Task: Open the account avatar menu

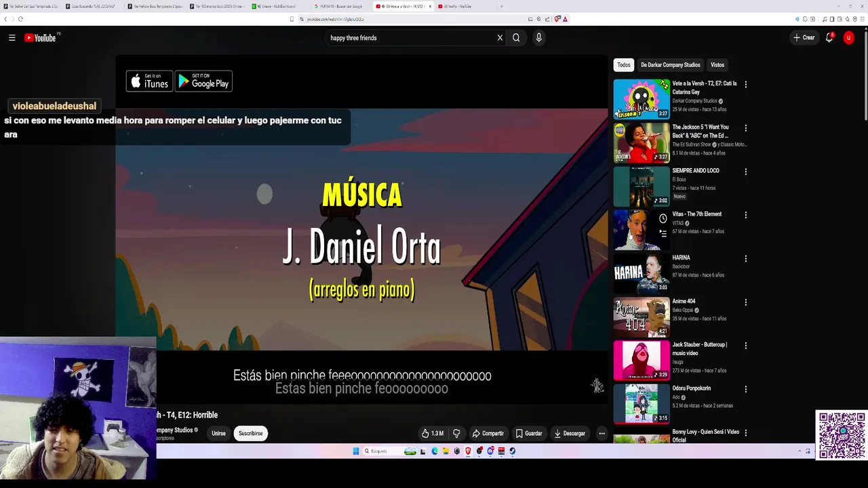Action: pyautogui.click(x=848, y=38)
